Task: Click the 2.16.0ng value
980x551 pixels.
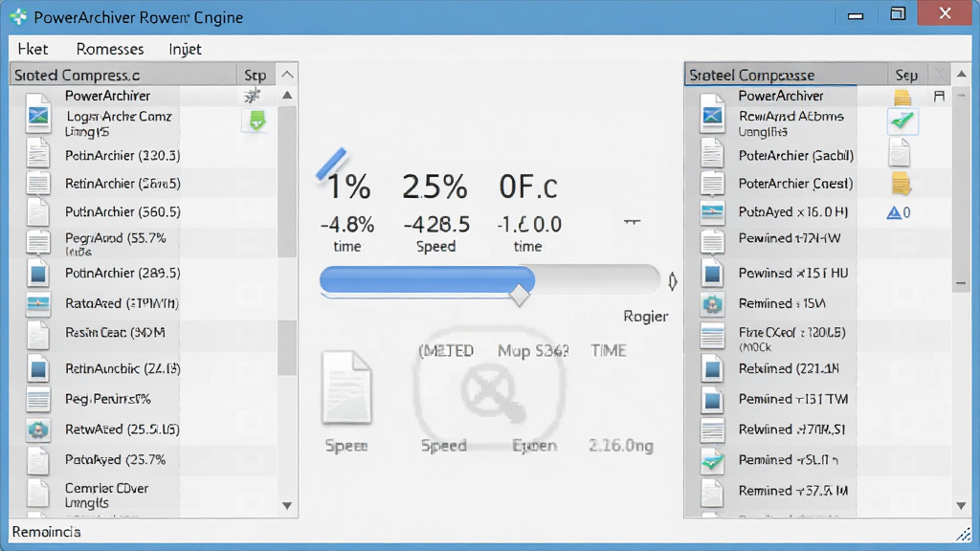Action: (x=620, y=446)
